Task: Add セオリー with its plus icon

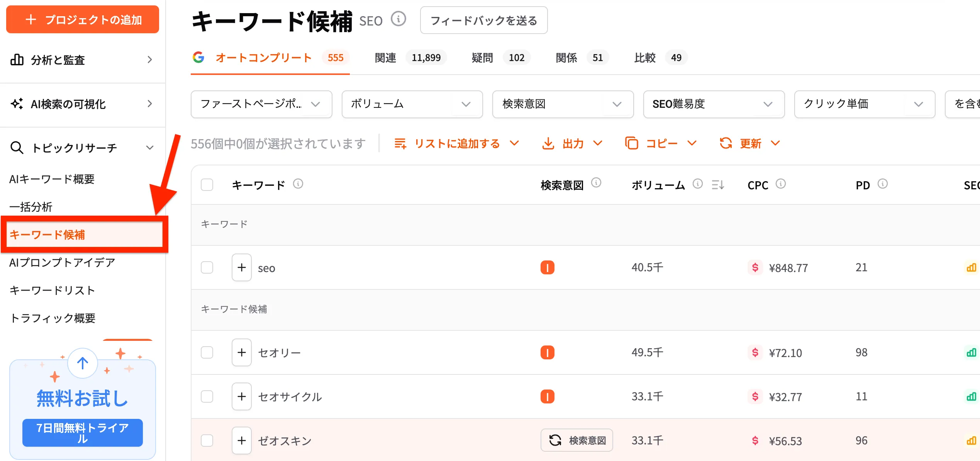Action: pos(242,352)
